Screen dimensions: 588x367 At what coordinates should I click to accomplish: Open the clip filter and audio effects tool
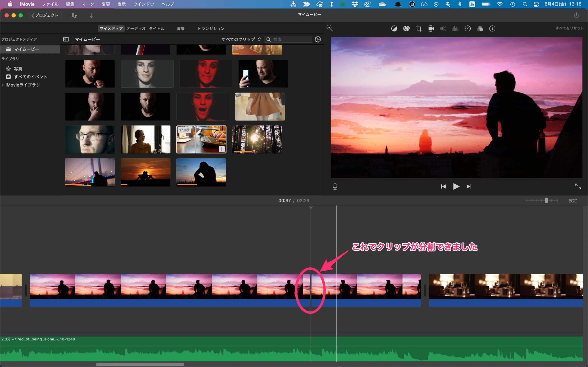(480, 29)
